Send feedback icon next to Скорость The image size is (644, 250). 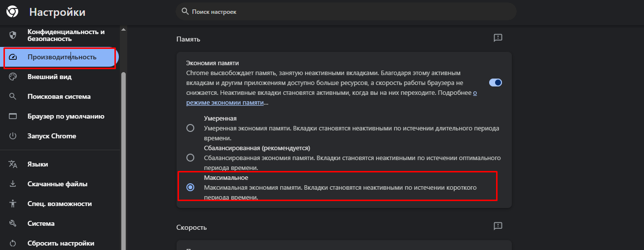498,226
